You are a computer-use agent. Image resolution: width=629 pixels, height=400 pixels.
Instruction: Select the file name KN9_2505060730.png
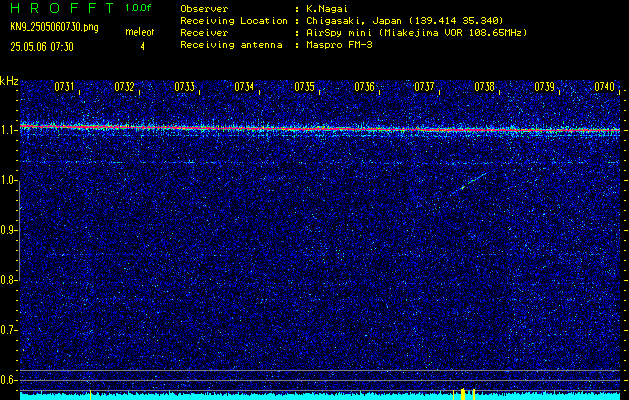[54, 27]
